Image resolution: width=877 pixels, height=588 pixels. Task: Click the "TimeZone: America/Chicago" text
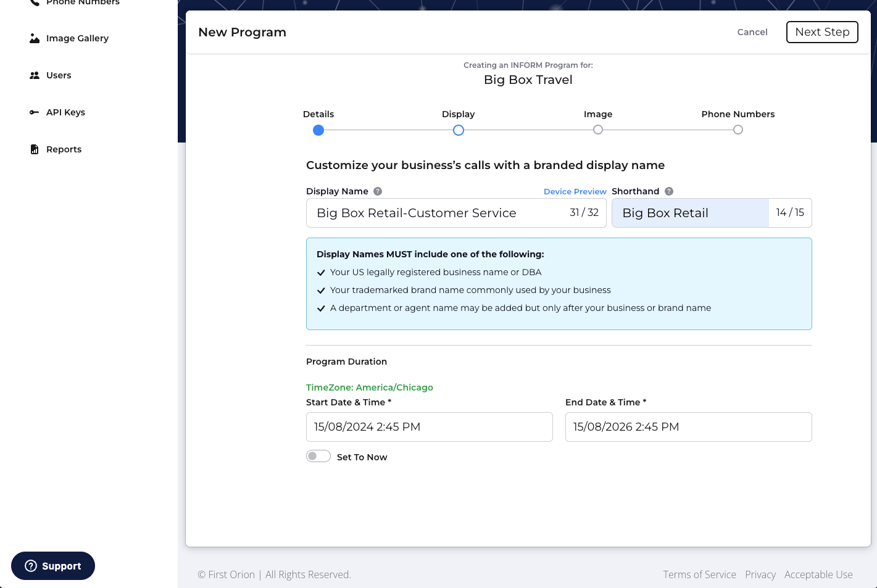[370, 387]
